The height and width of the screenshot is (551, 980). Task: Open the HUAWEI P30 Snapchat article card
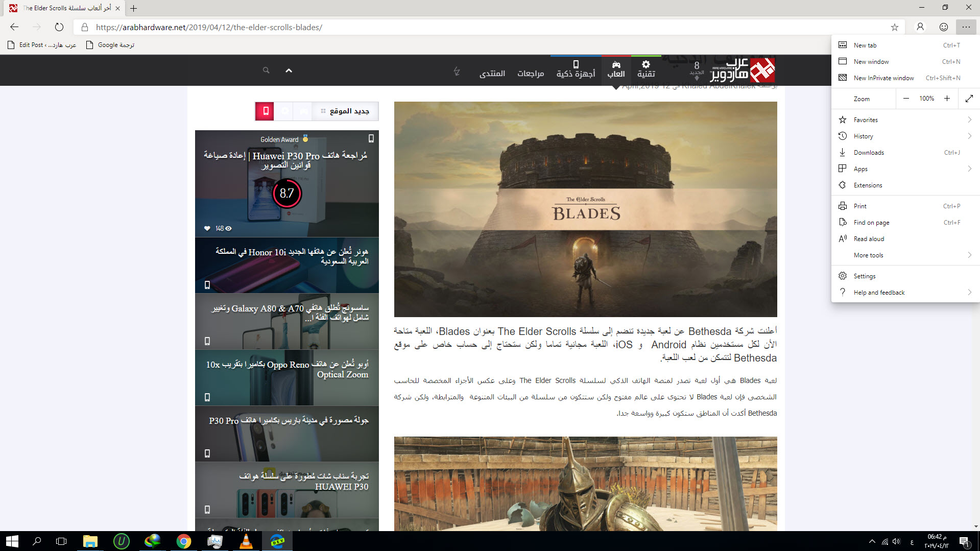287,490
